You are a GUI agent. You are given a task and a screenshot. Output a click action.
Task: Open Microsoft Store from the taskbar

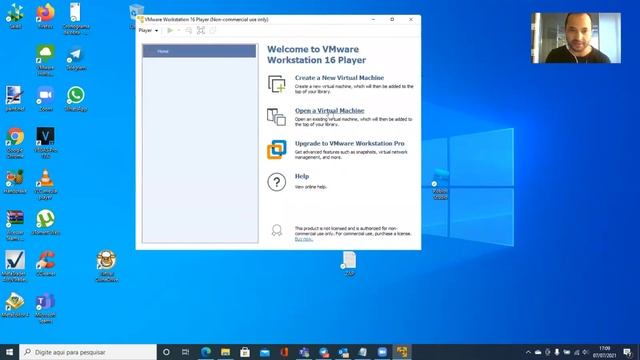pos(245,352)
